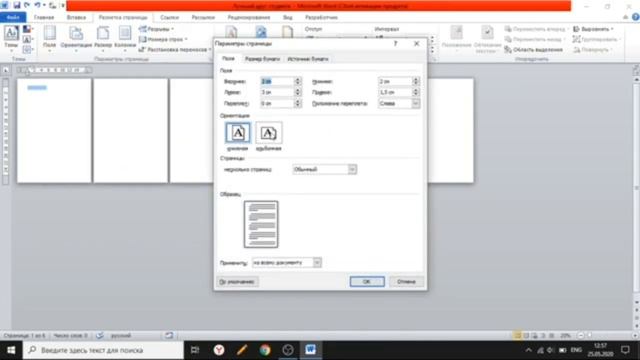Click the Верхнее top margin field
The width and height of the screenshot is (640, 360).
(277, 81)
